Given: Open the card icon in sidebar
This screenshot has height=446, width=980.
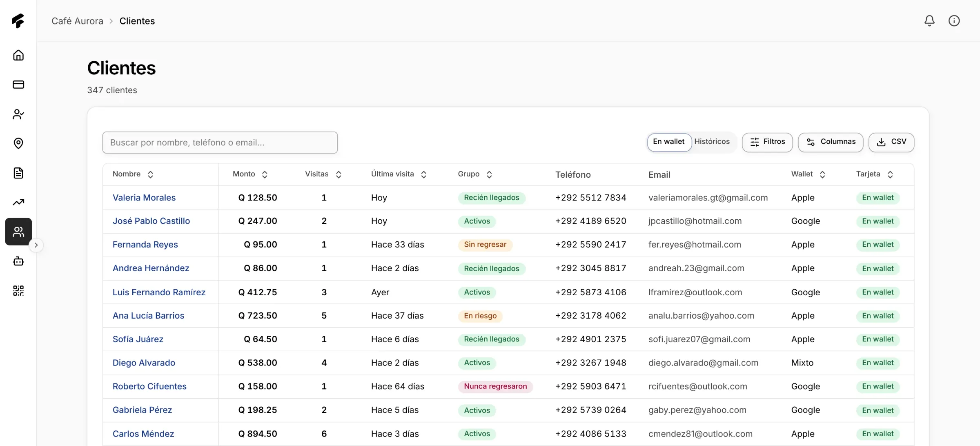Looking at the screenshot, I should pyautogui.click(x=18, y=85).
